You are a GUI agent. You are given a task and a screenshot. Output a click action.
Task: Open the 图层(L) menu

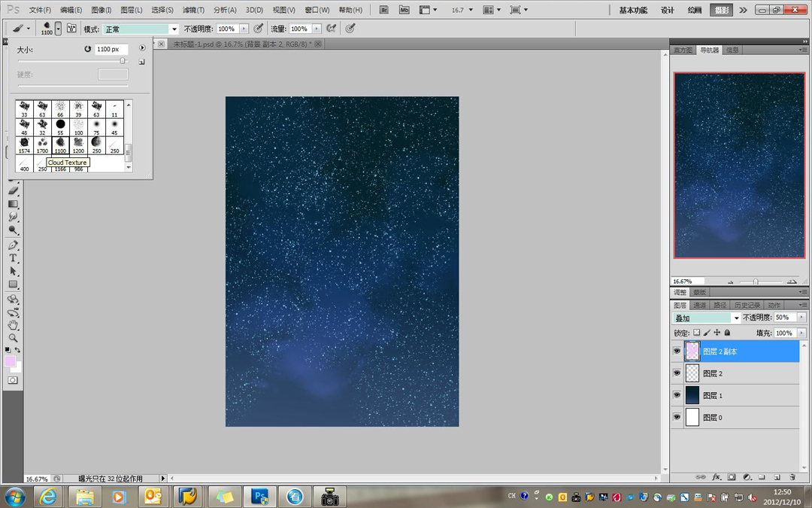point(132,10)
